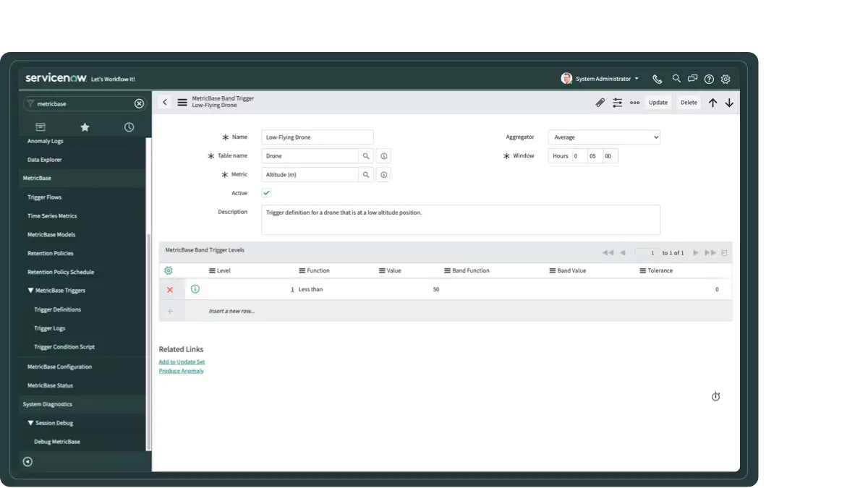This screenshot has width=868, height=488.
Task: Open Band Function column menu
Action: click(447, 270)
